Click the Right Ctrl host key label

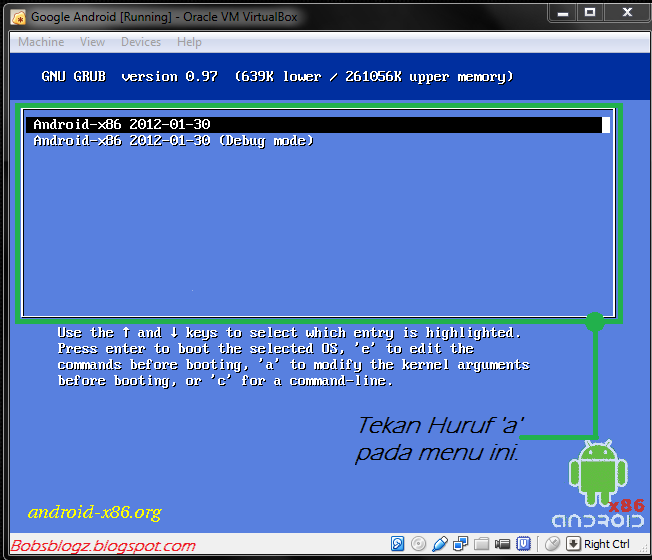pos(606,544)
